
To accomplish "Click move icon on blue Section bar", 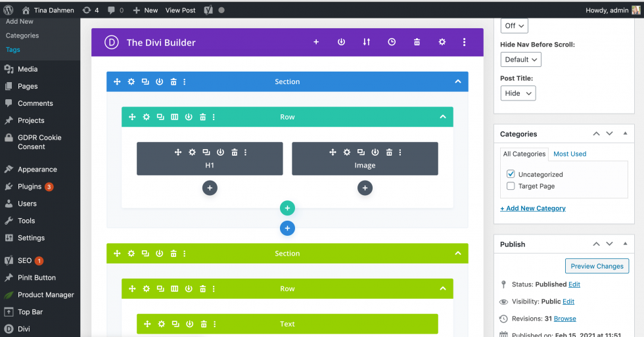I will [117, 81].
